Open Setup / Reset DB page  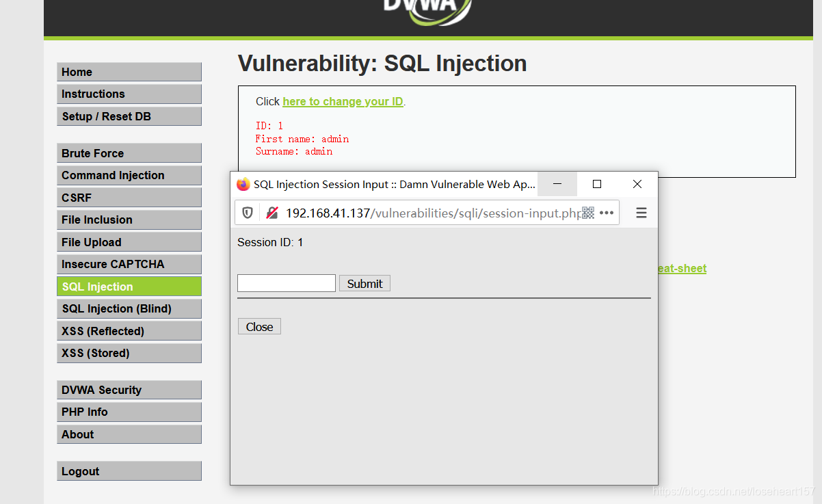(129, 116)
